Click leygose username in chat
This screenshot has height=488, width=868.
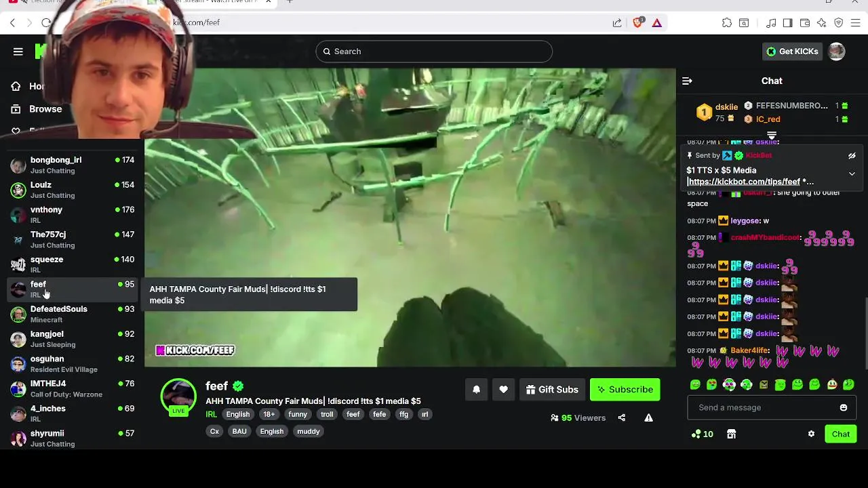click(x=744, y=221)
